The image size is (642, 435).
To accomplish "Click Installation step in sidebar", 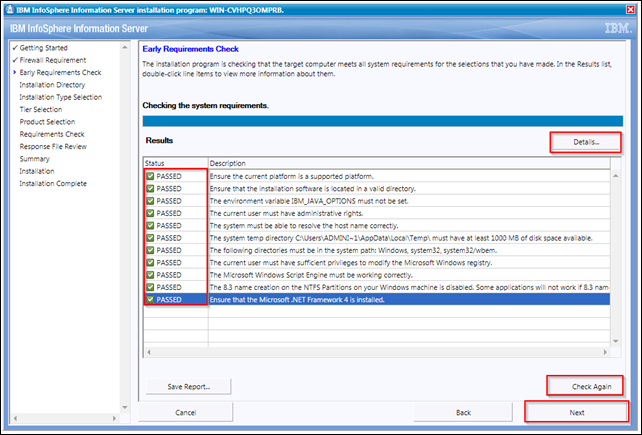I will pos(37,171).
